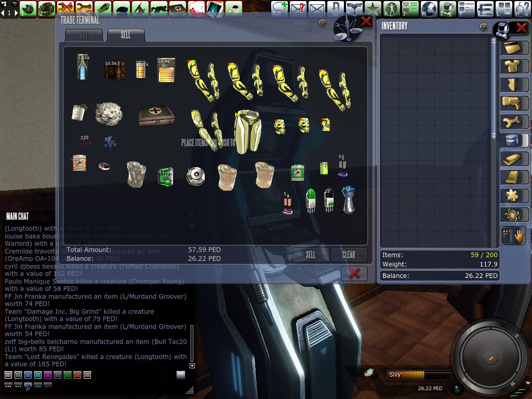Open the clothing category in inventory
The image size is (532, 399).
[514, 66]
